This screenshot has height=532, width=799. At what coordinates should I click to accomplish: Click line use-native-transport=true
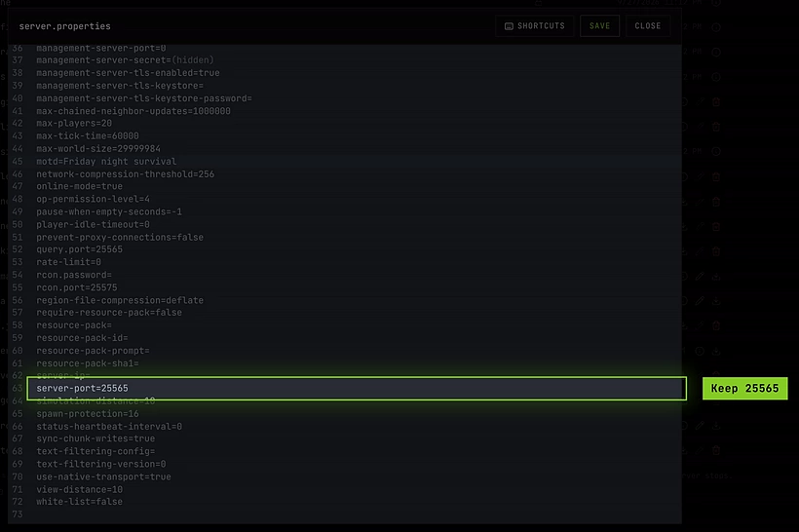coord(103,477)
